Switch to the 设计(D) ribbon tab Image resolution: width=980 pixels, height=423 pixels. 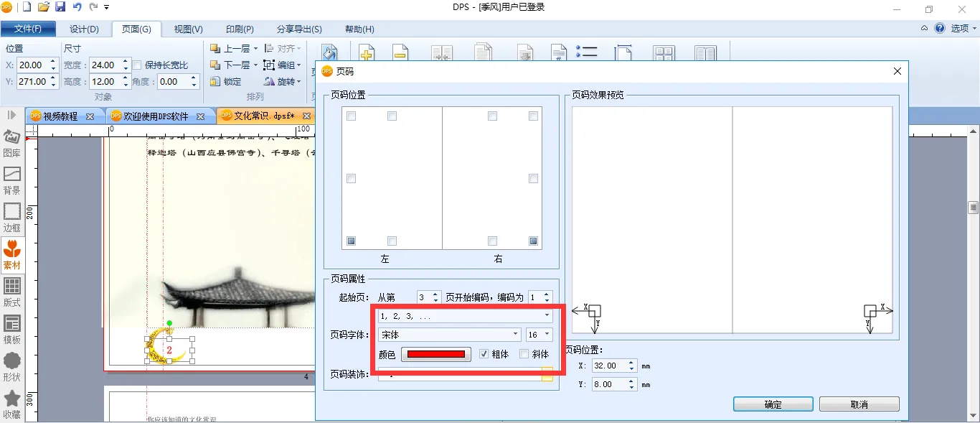click(84, 29)
